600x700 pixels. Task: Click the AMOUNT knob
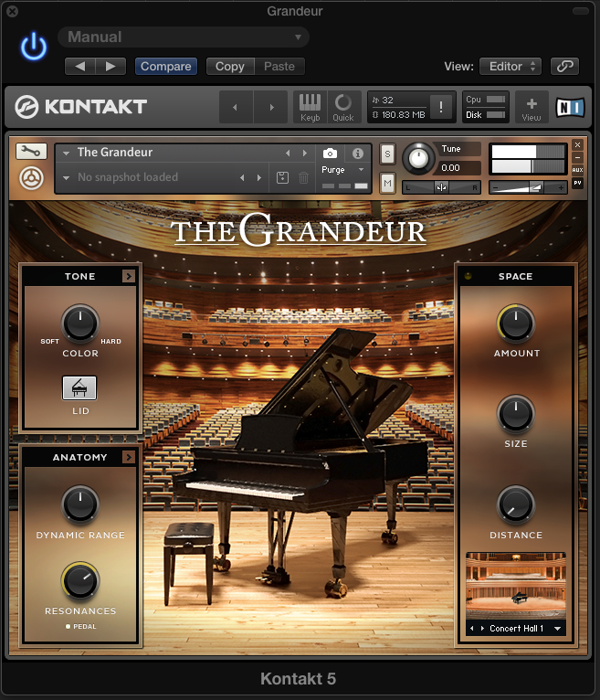pos(516,323)
